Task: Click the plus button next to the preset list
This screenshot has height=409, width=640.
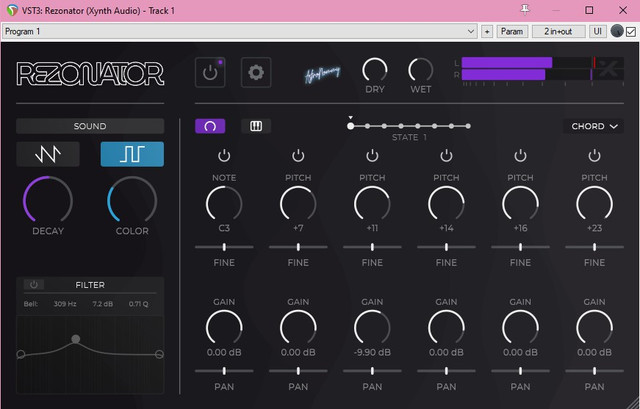Action: tap(487, 31)
